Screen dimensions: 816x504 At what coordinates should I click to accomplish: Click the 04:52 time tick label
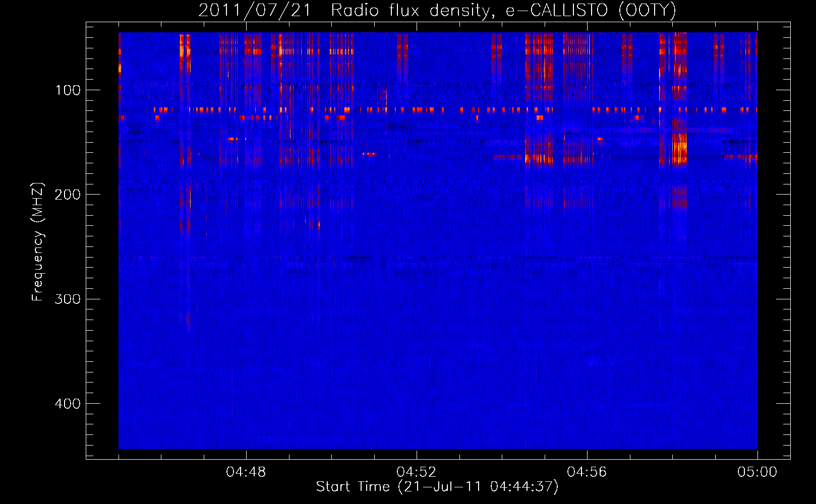click(x=417, y=472)
